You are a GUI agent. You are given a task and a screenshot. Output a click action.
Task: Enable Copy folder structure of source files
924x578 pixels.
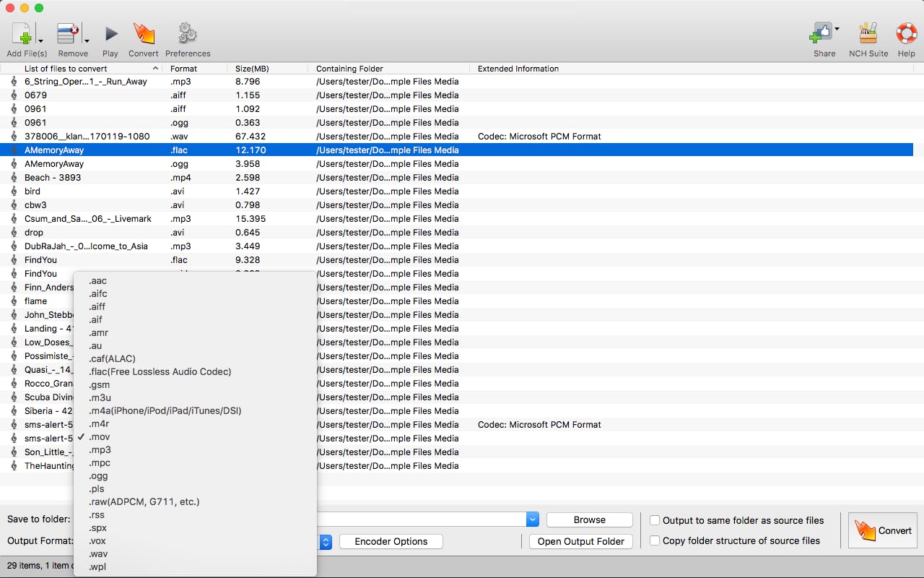[655, 540]
